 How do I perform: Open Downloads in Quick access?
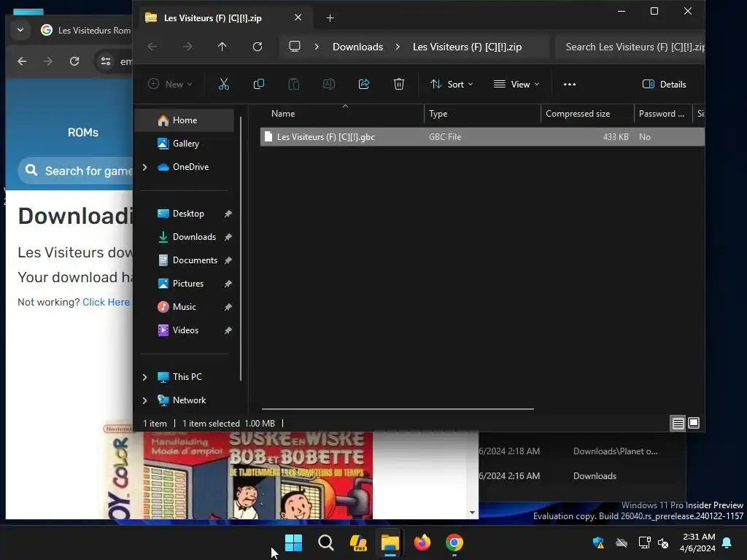(x=194, y=237)
